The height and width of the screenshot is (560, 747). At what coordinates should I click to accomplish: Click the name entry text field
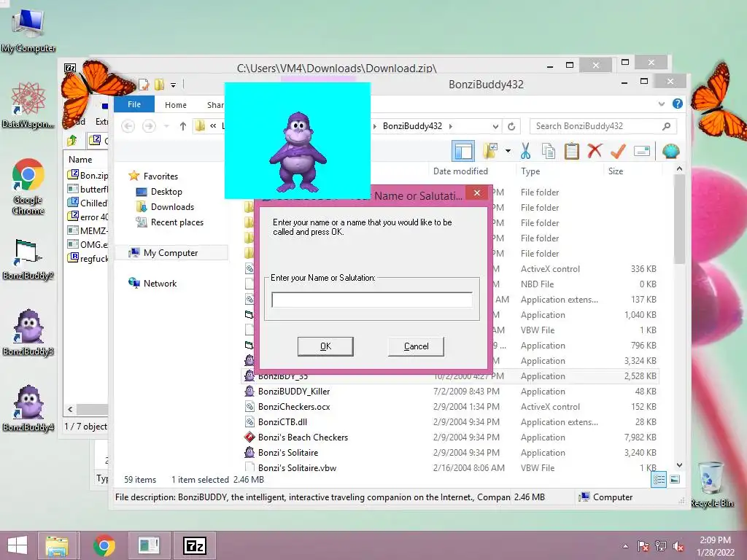click(371, 300)
